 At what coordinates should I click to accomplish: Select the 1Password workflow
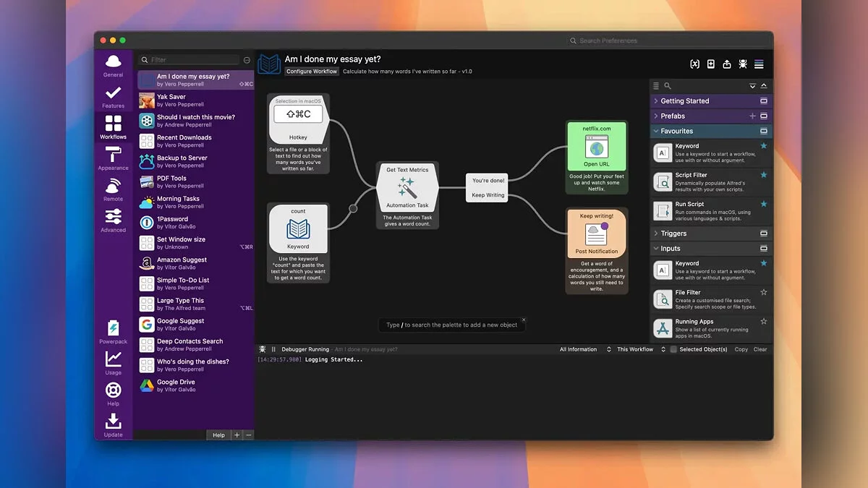tap(196, 223)
